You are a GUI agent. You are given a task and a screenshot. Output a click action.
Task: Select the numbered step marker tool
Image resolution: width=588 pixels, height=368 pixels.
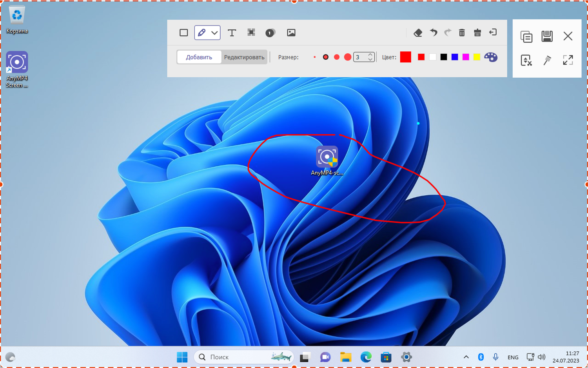(270, 33)
